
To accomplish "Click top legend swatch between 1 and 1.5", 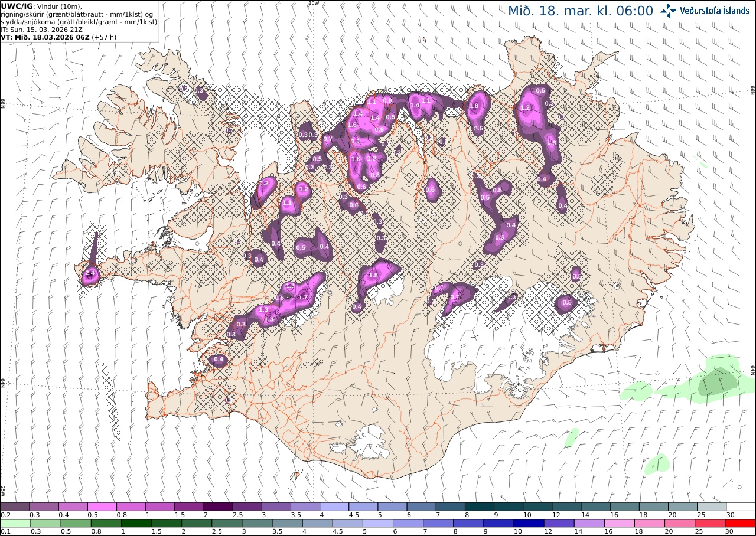I will point(160,506).
